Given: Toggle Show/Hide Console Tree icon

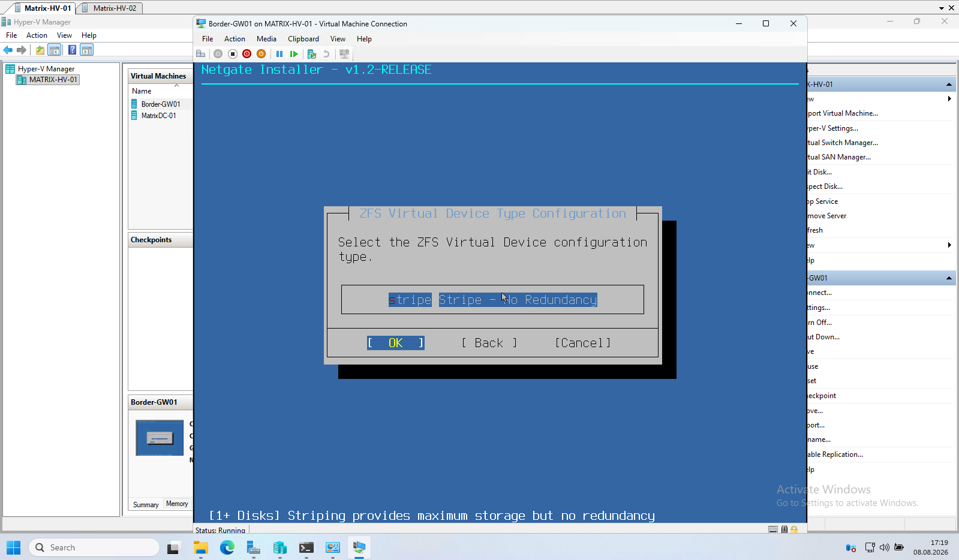Looking at the screenshot, I should (55, 50).
